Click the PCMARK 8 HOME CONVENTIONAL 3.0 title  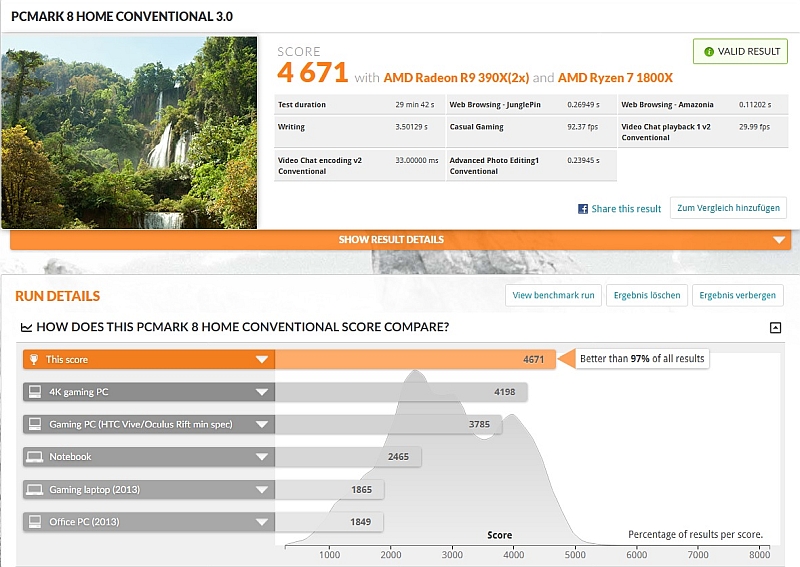click(122, 16)
